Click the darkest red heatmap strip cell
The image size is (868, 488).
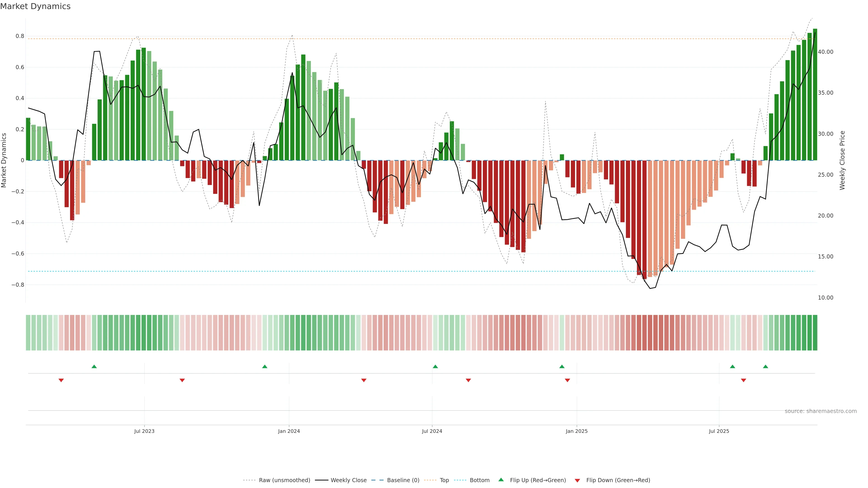[644, 333]
